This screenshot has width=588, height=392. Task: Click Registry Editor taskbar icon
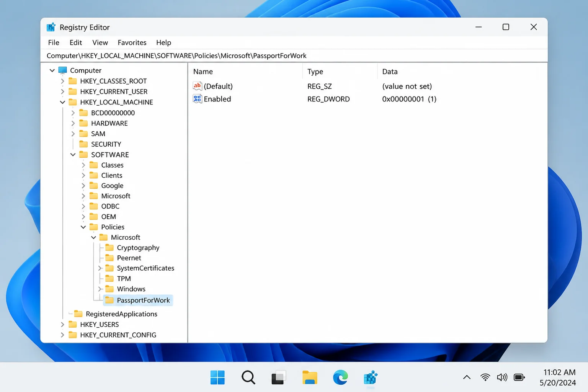371,378
